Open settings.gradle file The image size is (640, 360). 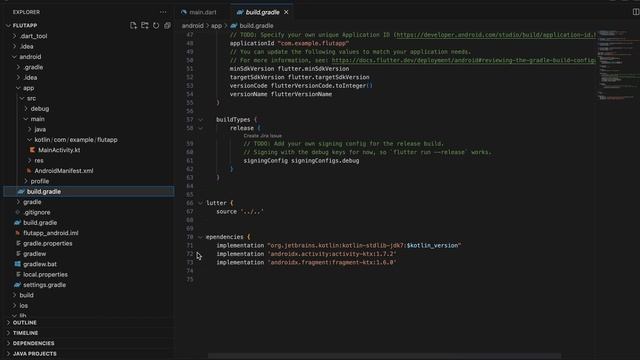point(44,285)
